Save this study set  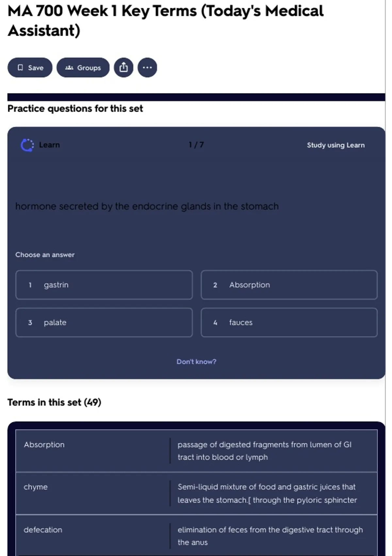click(x=30, y=68)
